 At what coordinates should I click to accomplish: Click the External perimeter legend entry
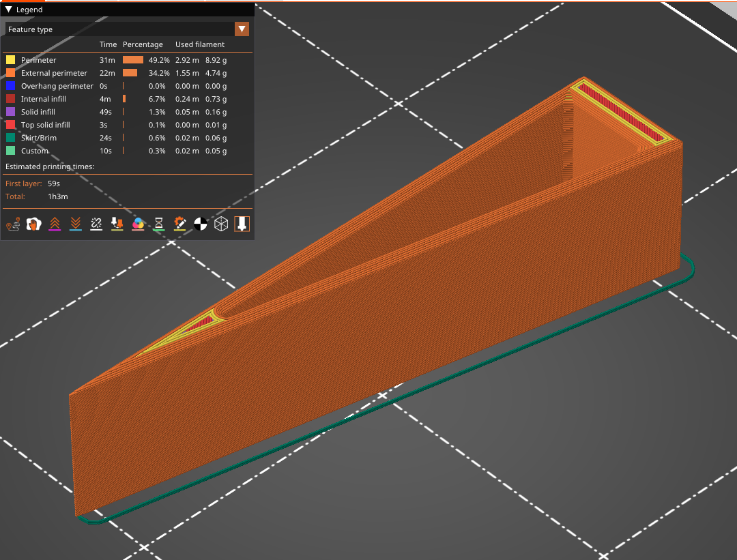coord(54,73)
